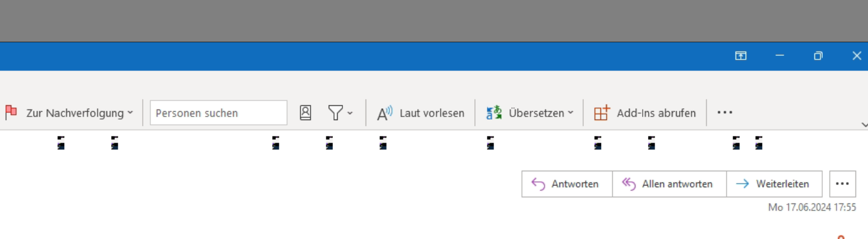Click the email filter funnel icon

point(336,112)
